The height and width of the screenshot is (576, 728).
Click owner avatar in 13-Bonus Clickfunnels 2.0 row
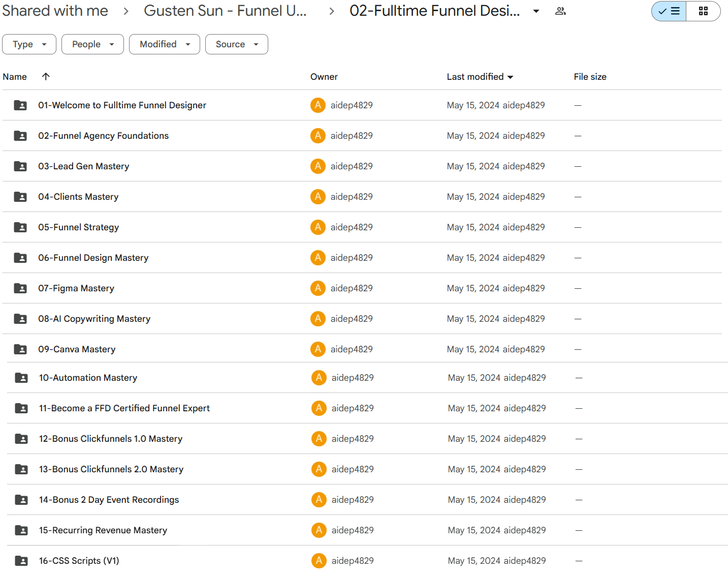(319, 469)
